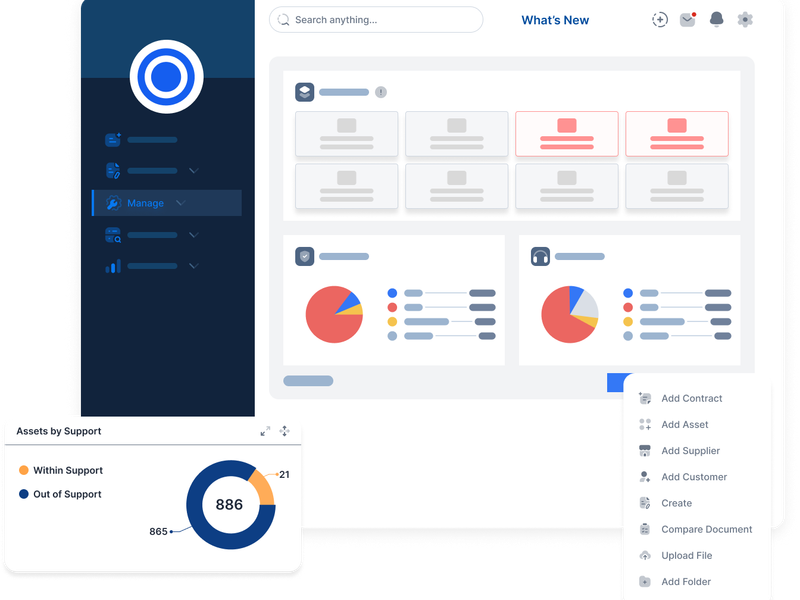
Task: Check messages via the envelope icon
Action: coord(686,19)
